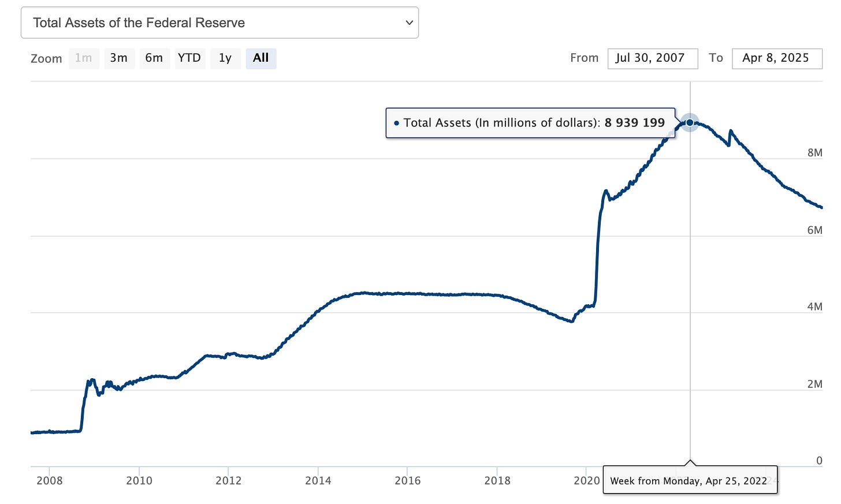Click the 2M y-axis label
841x504 pixels.
[814, 384]
